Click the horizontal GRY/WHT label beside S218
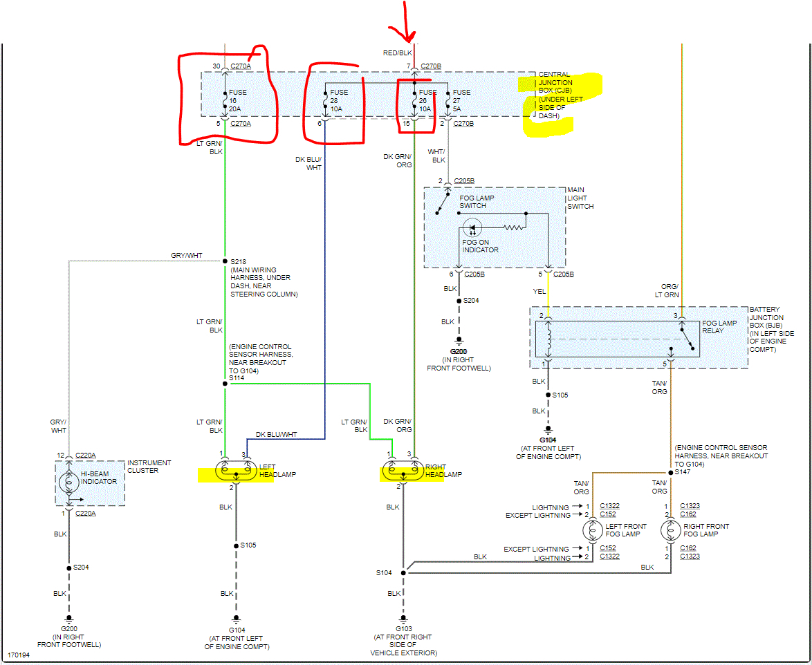This screenshot has width=812, height=665. 187,255
